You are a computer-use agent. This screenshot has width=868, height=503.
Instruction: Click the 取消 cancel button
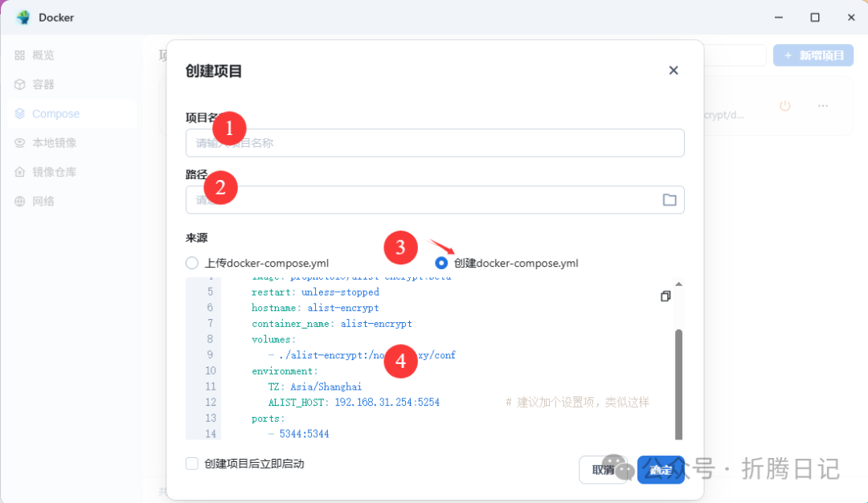point(603,470)
